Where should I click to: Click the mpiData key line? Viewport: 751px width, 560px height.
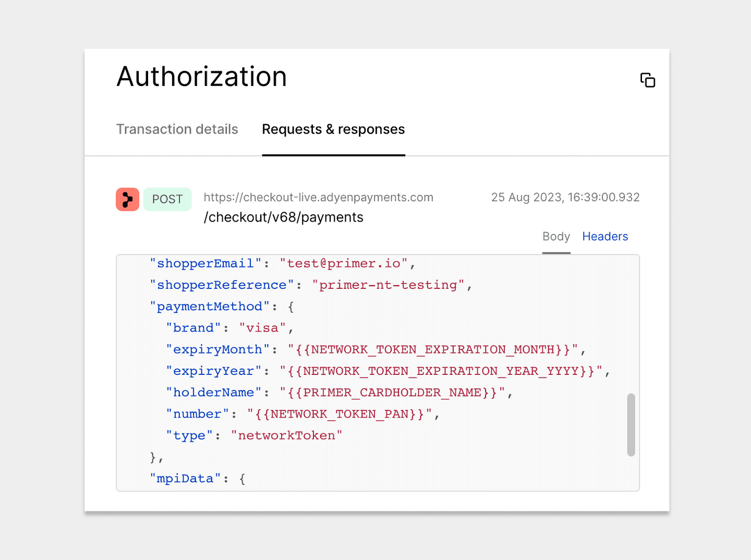coord(198,478)
